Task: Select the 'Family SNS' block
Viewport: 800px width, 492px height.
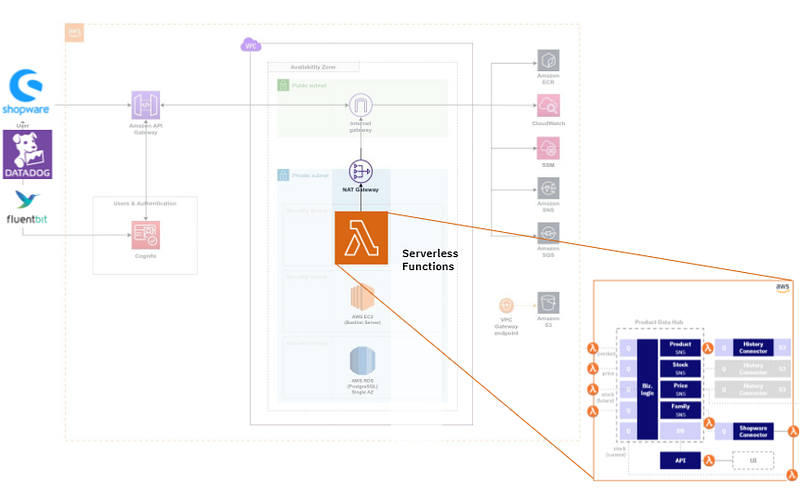Action: 680,410
